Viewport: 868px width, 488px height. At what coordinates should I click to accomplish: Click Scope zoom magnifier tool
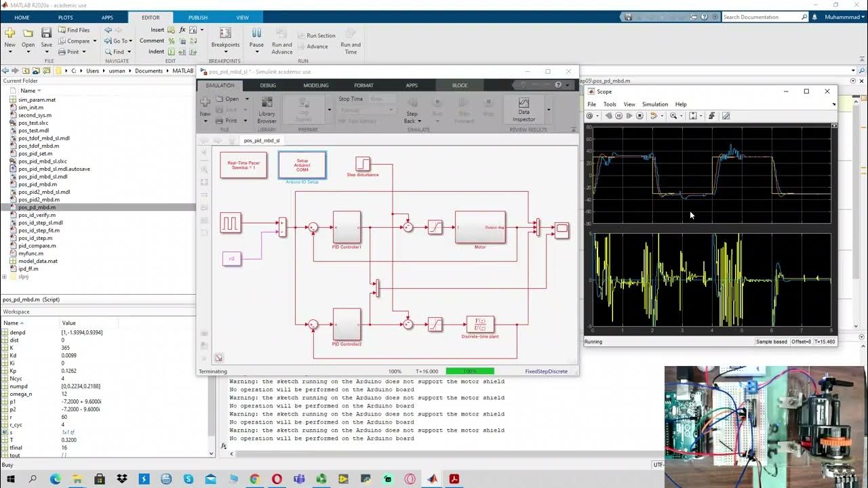[x=673, y=116]
